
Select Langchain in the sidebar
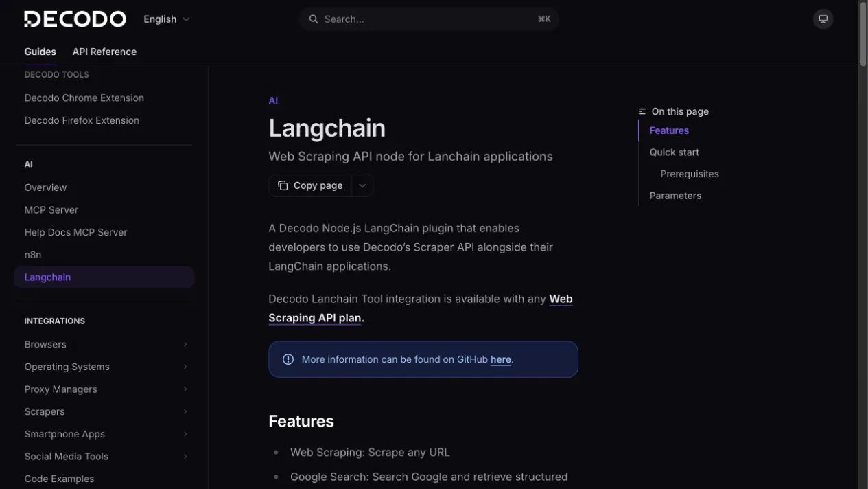[104, 277]
